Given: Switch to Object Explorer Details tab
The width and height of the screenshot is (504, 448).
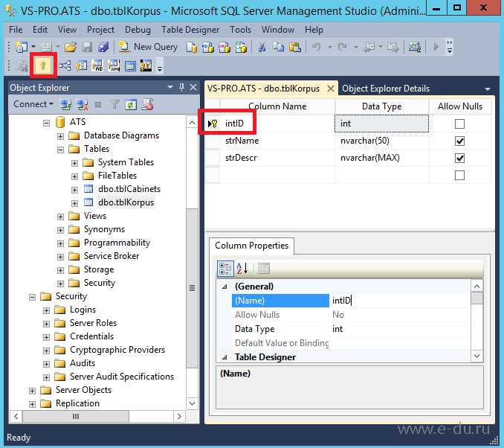Looking at the screenshot, I should pyautogui.click(x=385, y=89).
